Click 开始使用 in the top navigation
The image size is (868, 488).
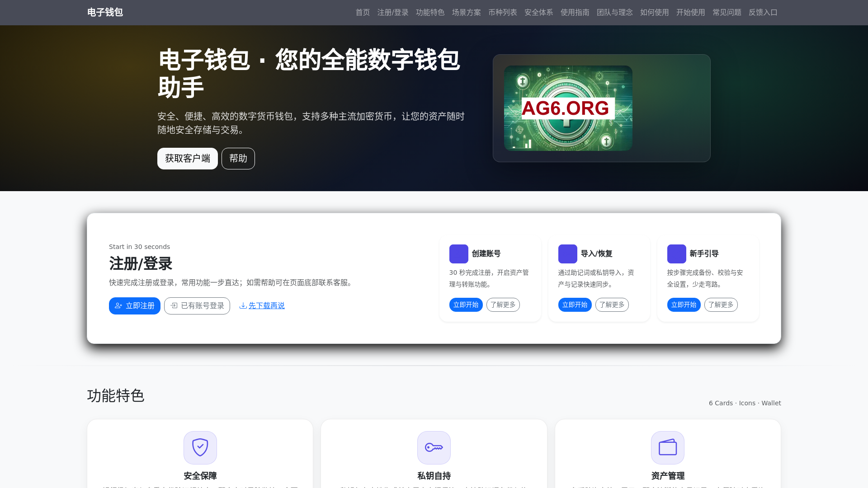[691, 12]
